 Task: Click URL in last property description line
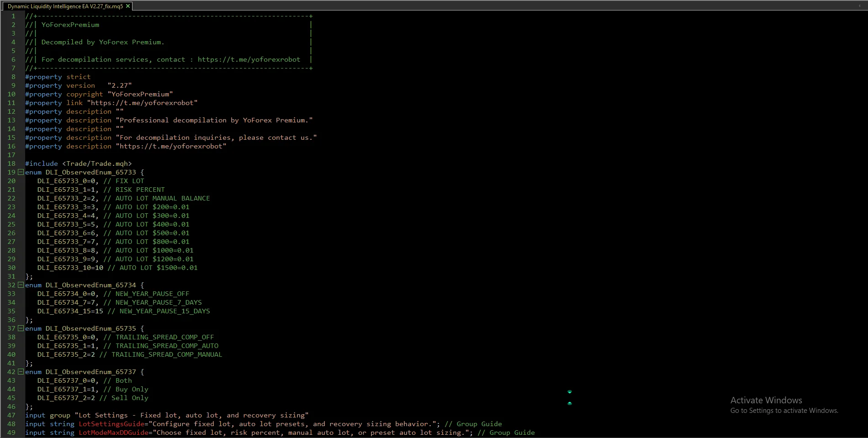point(171,146)
